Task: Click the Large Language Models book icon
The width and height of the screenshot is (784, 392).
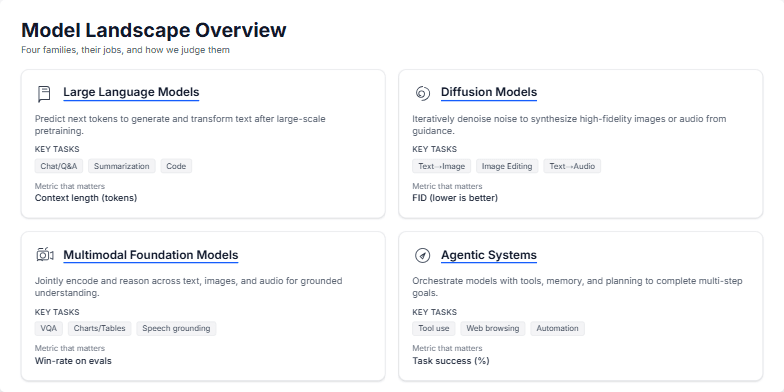Action: click(x=44, y=94)
